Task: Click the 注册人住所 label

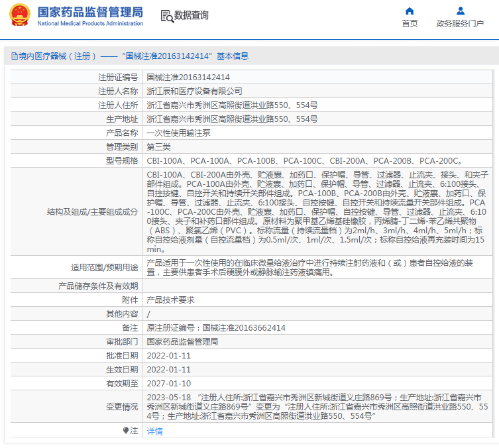Action: (118, 105)
